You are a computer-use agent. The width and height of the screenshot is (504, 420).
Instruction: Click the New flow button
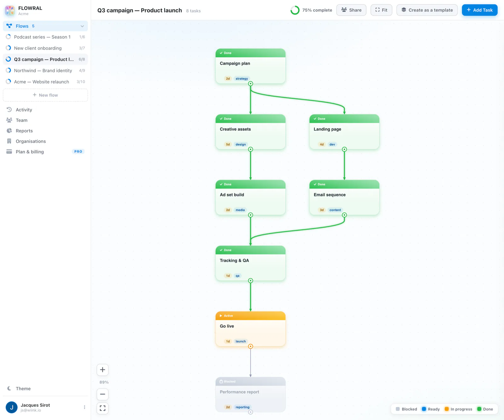(45, 95)
